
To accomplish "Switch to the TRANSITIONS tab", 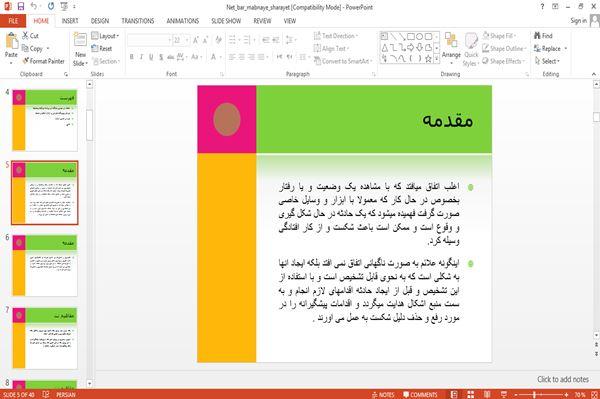I will click(x=138, y=21).
